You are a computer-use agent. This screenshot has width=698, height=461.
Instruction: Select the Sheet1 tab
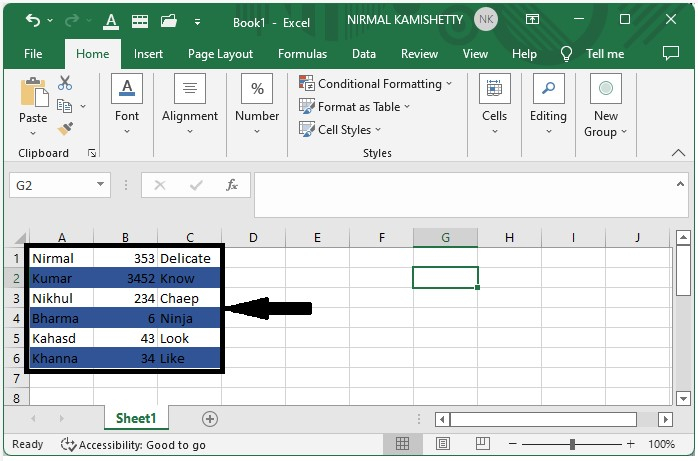click(x=136, y=418)
